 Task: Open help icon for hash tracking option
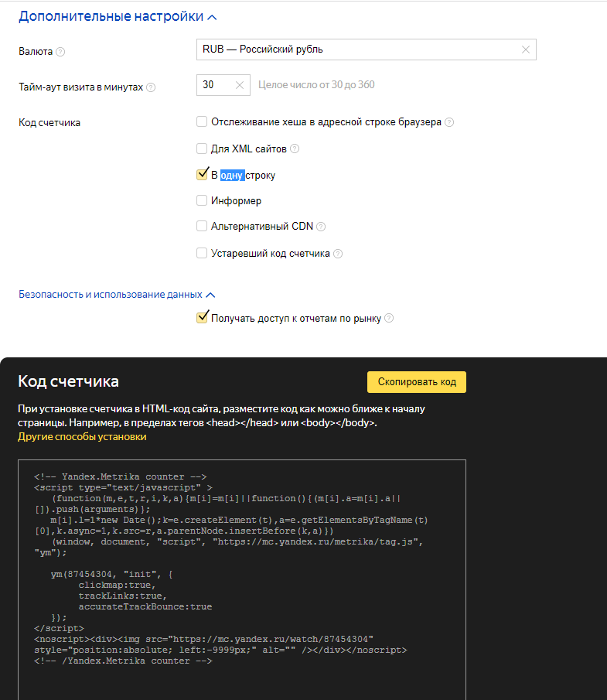click(449, 122)
